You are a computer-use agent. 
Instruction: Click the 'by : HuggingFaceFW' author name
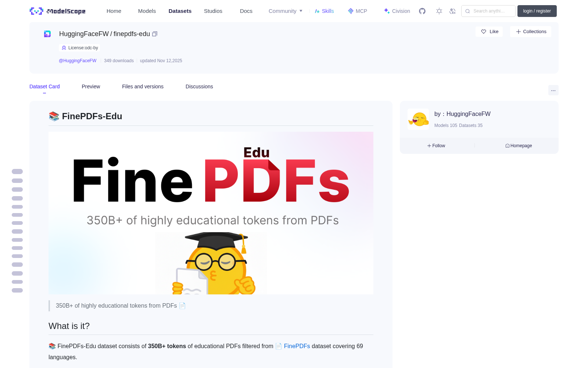pyautogui.click(x=462, y=114)
